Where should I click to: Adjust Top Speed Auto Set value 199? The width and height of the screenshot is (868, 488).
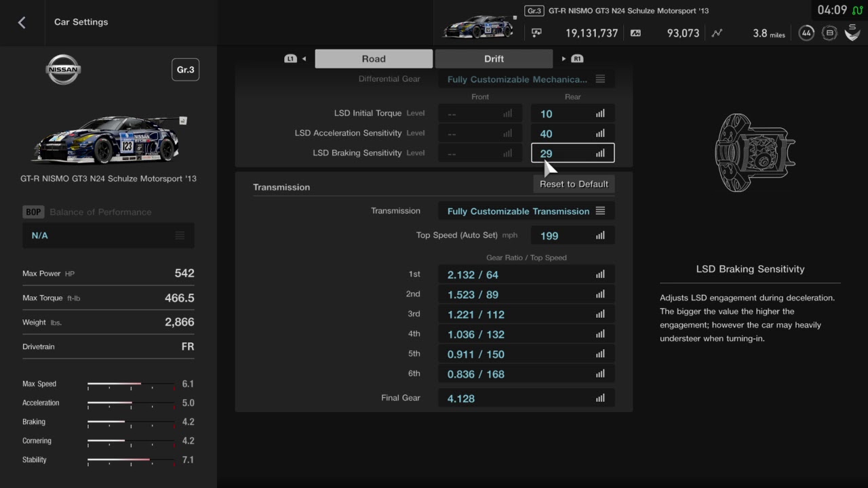pos(572,236)
